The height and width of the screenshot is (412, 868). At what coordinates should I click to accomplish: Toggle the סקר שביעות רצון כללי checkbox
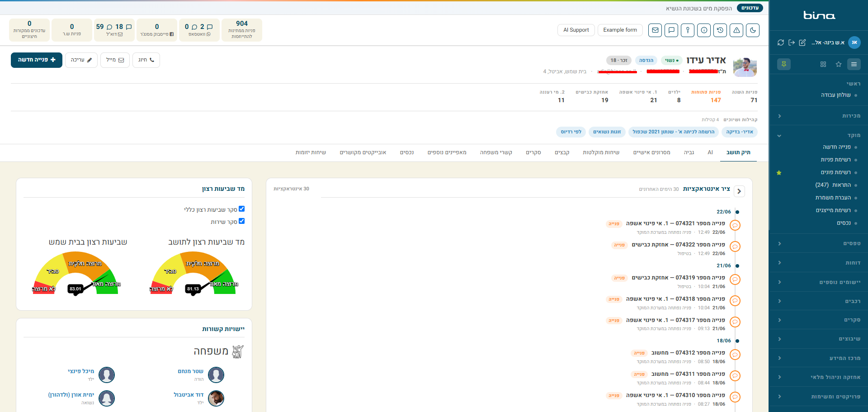[241, 209]
